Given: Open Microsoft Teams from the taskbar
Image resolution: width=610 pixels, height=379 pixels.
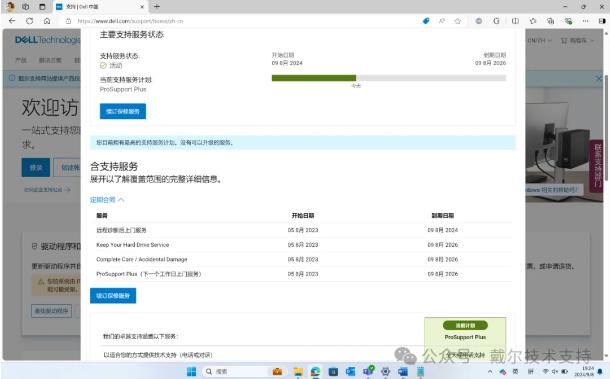Looking at the screenshot, I should tap(368, 371).
